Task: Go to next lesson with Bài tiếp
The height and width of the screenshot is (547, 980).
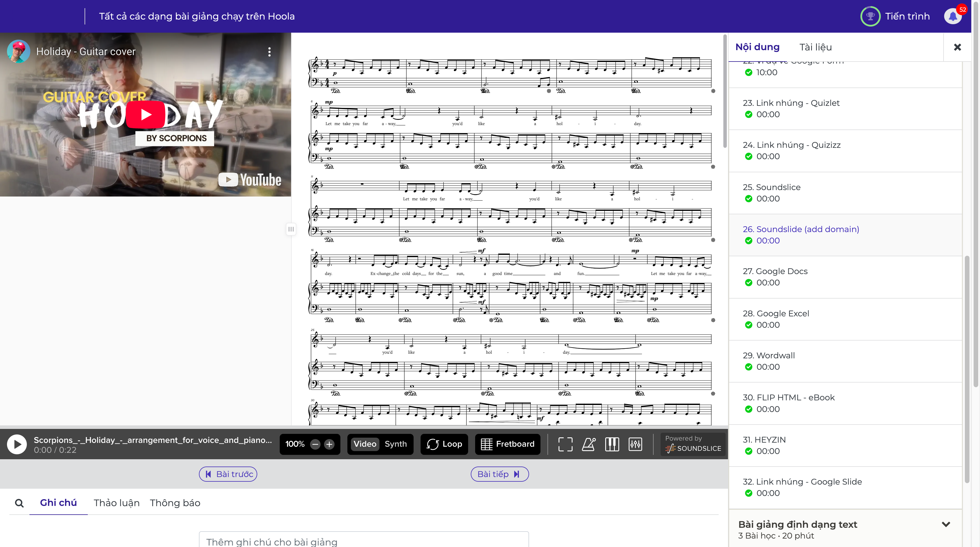Action: [x=499, y=474]
